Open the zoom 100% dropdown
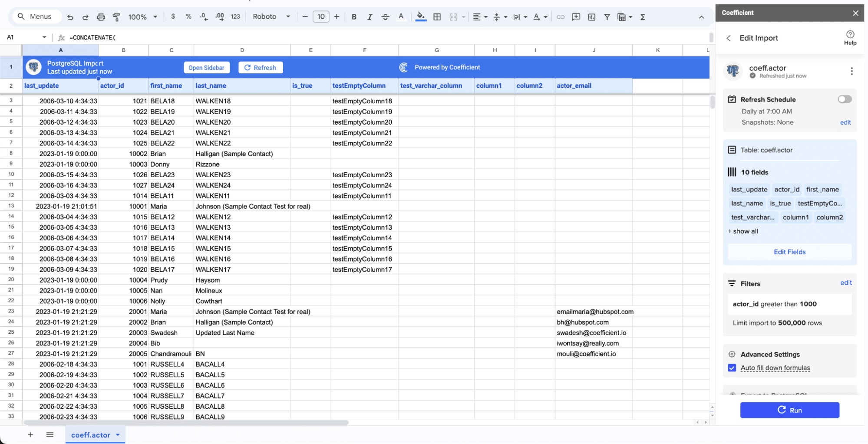Screen dimensions: 868x444 click(x=142, y=17)
